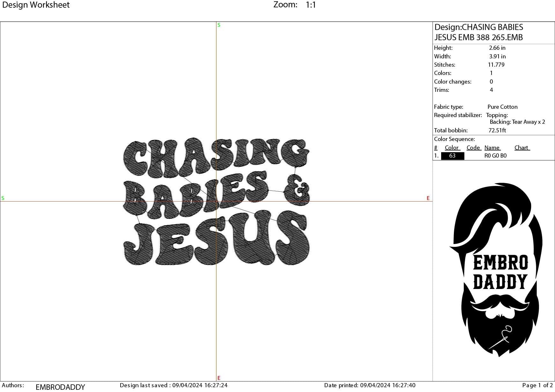Click the author name EMBRODADDY
The width and height of the screenshot is (555, 392).
click(60, 387)
